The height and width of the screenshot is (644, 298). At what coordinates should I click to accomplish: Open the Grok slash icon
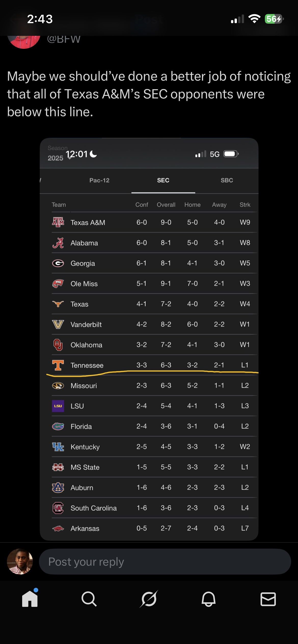click(149, 599)
